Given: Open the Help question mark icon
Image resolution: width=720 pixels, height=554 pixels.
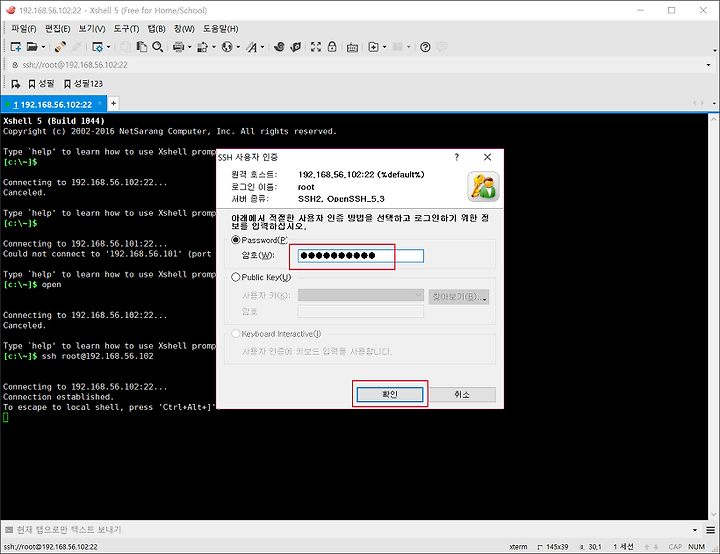Looking at the screenshot, I should (425, 47).
